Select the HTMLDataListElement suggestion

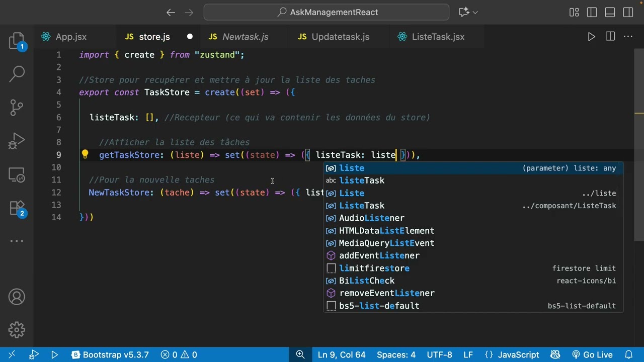(x=473, y=231)
